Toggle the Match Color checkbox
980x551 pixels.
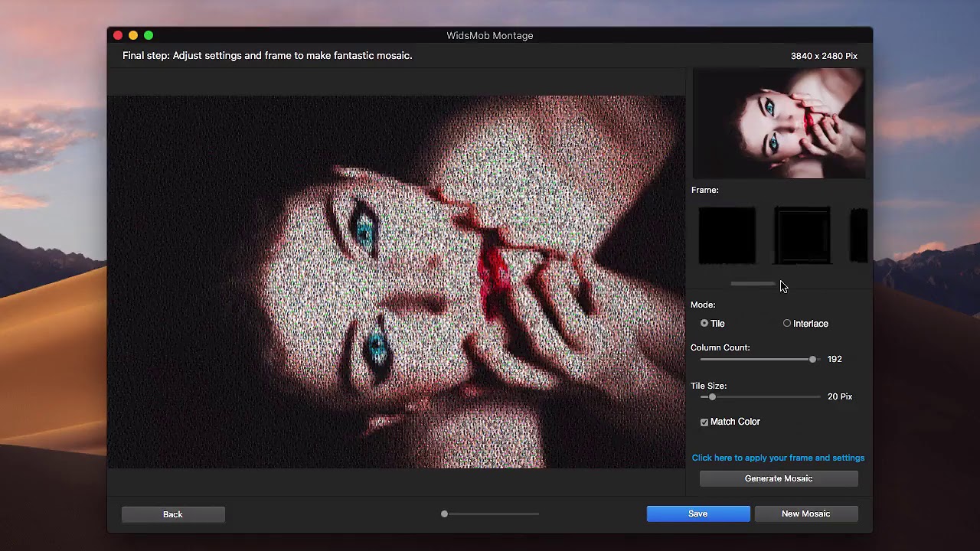tap(704, 422)
